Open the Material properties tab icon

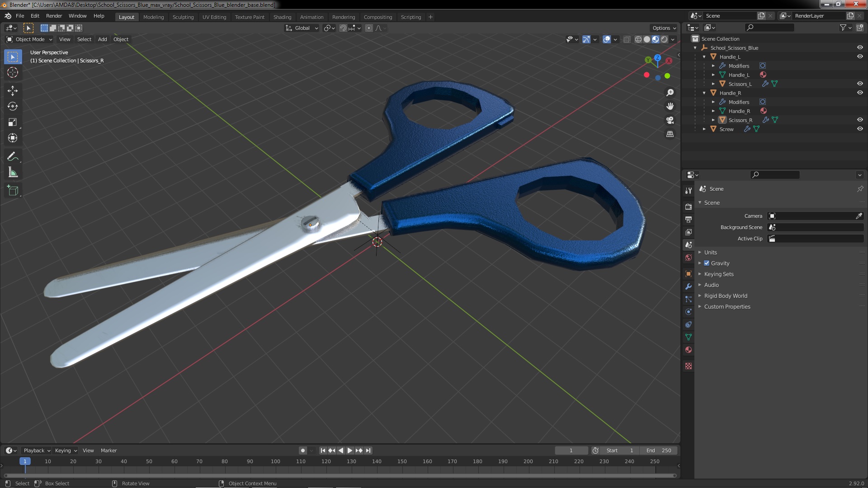pyautogui.click(x=689, y=350)
